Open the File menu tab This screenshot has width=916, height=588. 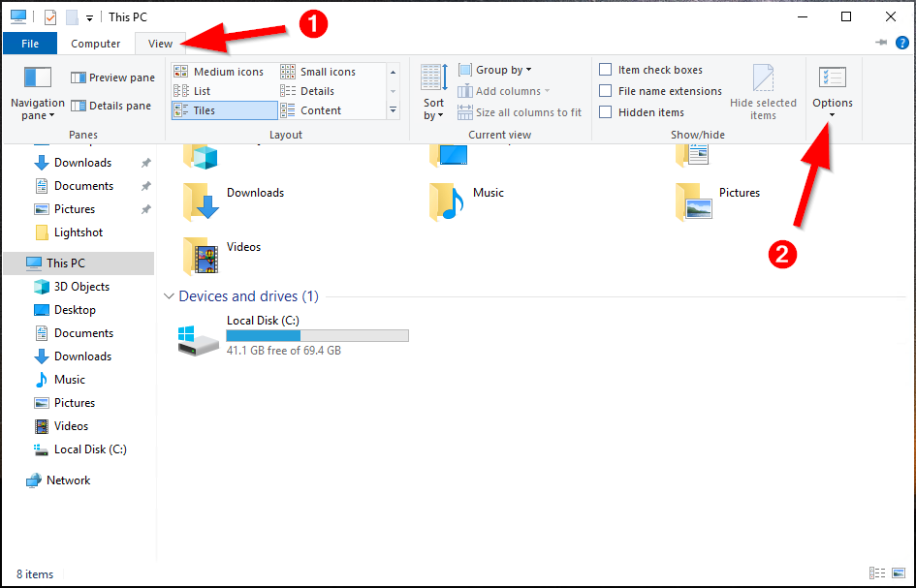tap(30, 44)
